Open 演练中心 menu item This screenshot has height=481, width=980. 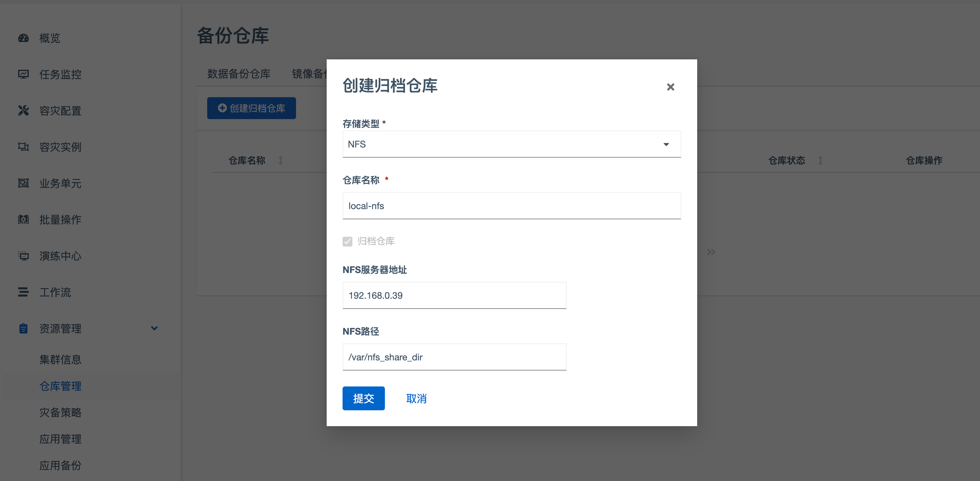tap(60, 256)
